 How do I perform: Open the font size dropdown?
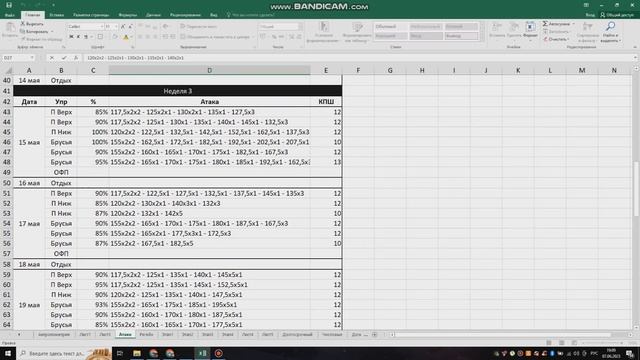coord(116,27)
